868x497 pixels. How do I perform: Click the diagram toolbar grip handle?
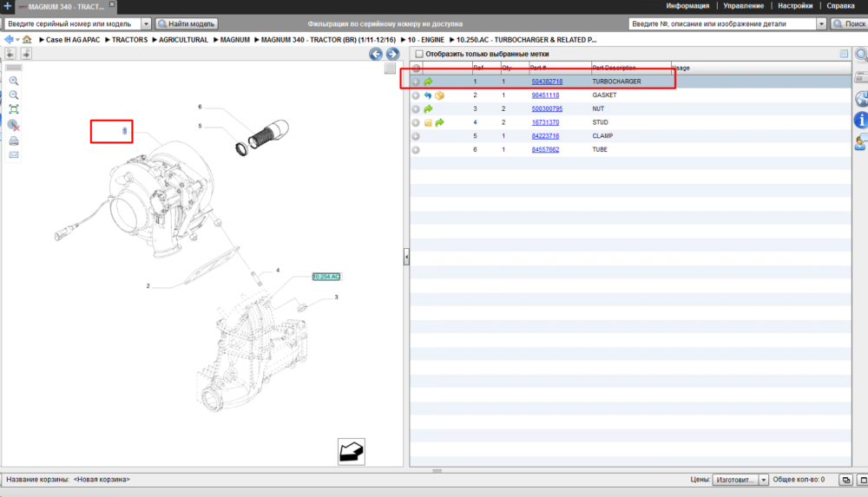coord(14,68)
